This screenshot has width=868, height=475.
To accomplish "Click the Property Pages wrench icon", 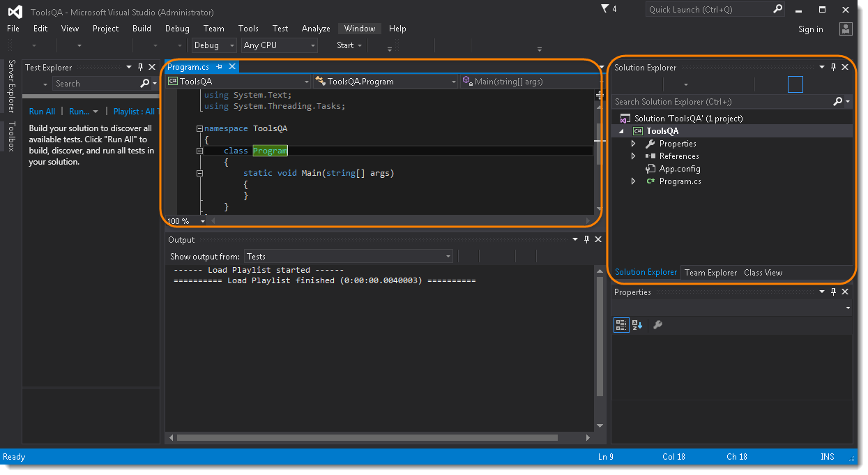I will pyautogui.click(x=657, y=325).
